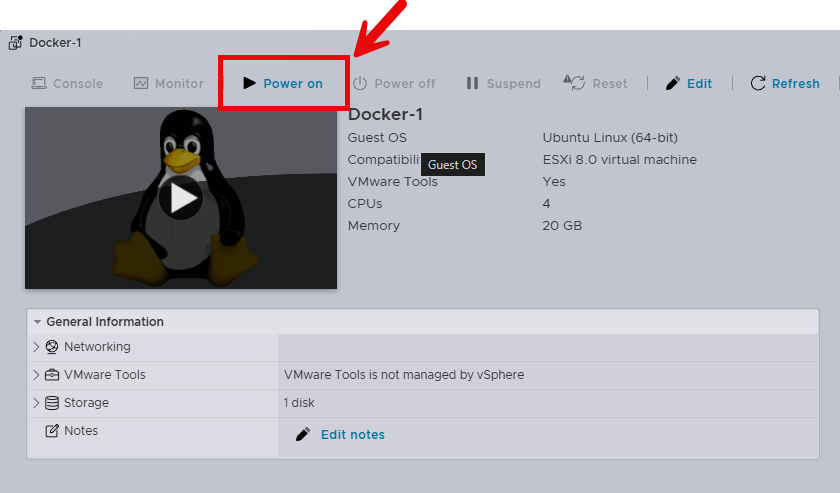Click the Storage row label
This screenshot has height=493, width=840.
click(86, 402)
